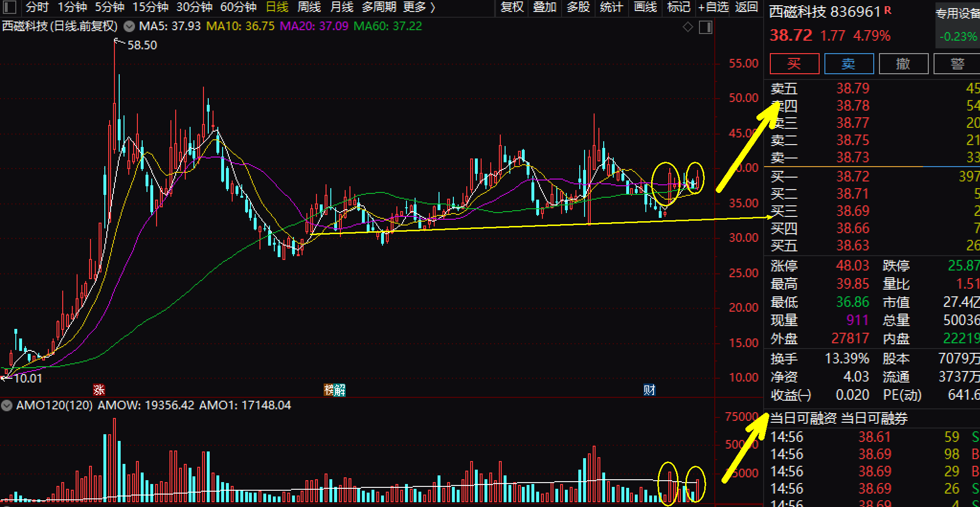Expand the 更多 periods menu
Viewport: 980px width, 507px height.
pos(419,7)
